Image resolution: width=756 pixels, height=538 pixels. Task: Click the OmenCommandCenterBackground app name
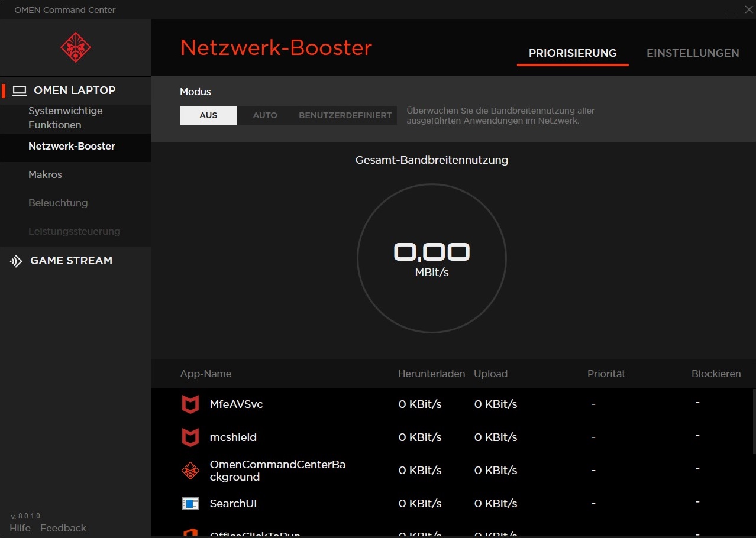pos(278,471)
